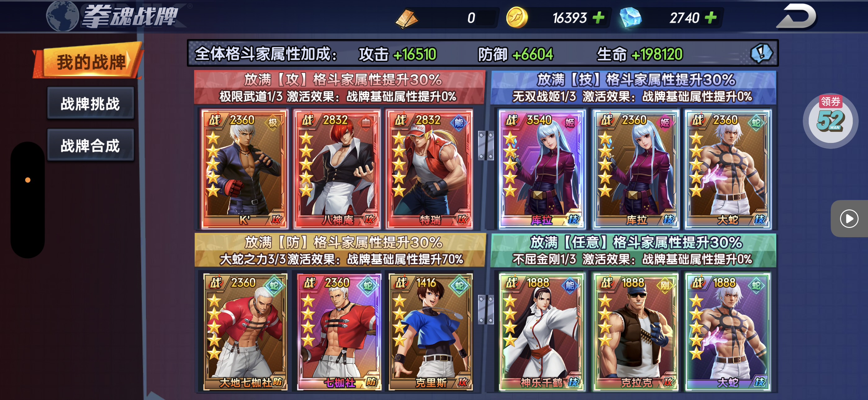Open the 战牌合成 tab
The height and width of the screenshot is (400, 868).
click(x=90, y=145)
